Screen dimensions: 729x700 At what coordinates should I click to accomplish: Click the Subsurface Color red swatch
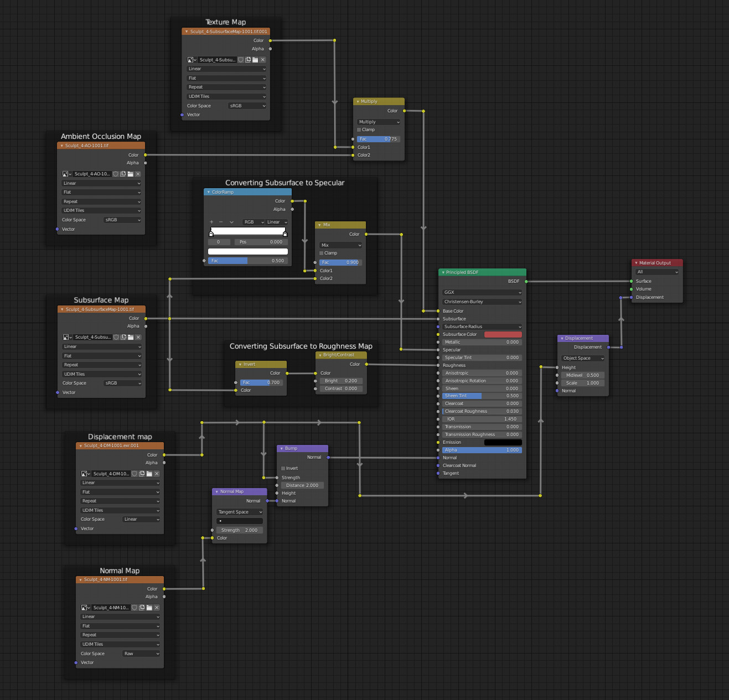click(503, 334)
